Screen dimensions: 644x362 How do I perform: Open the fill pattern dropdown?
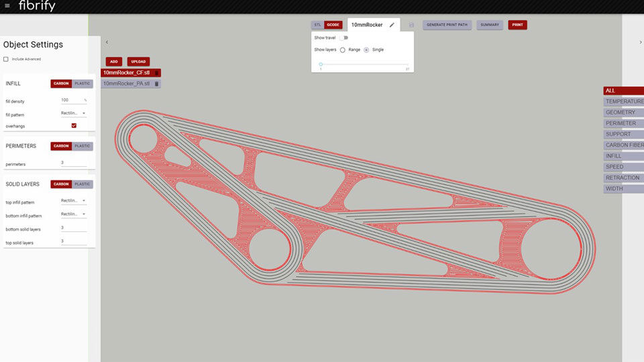click(x=74, y=113)
